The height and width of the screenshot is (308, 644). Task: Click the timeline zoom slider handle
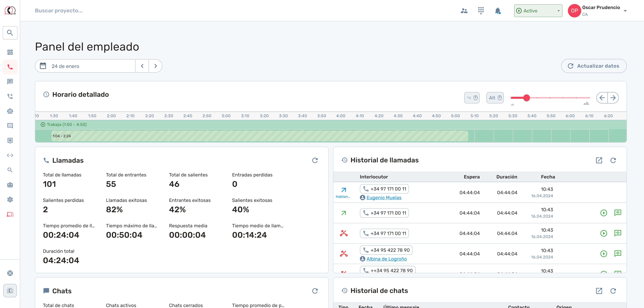pos(526,98)
